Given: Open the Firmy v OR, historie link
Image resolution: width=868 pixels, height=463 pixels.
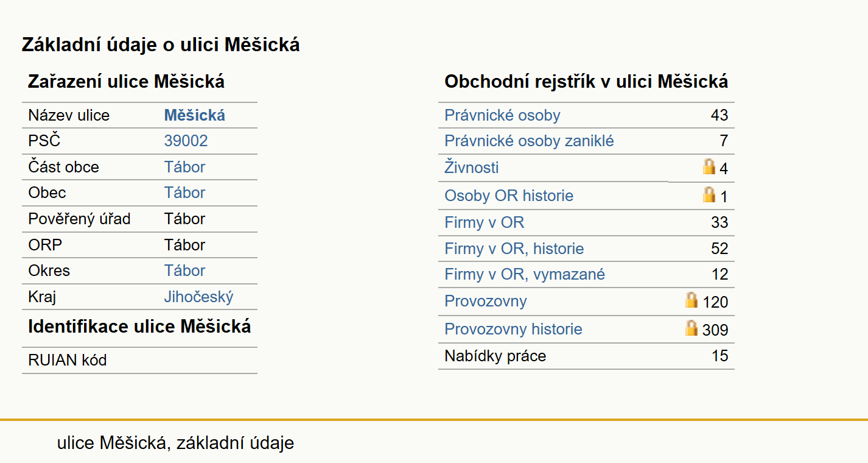Looking at the screenshot, I should (x=514, y=249).
